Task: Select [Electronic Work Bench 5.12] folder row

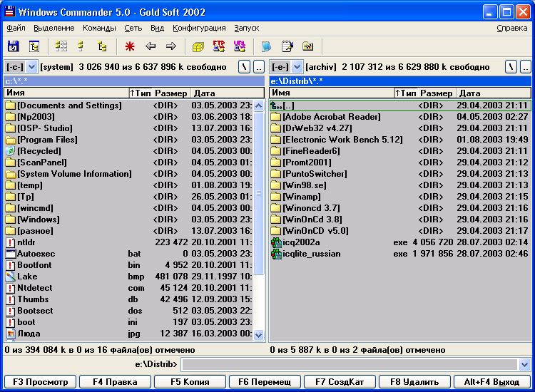Action: 400,140
